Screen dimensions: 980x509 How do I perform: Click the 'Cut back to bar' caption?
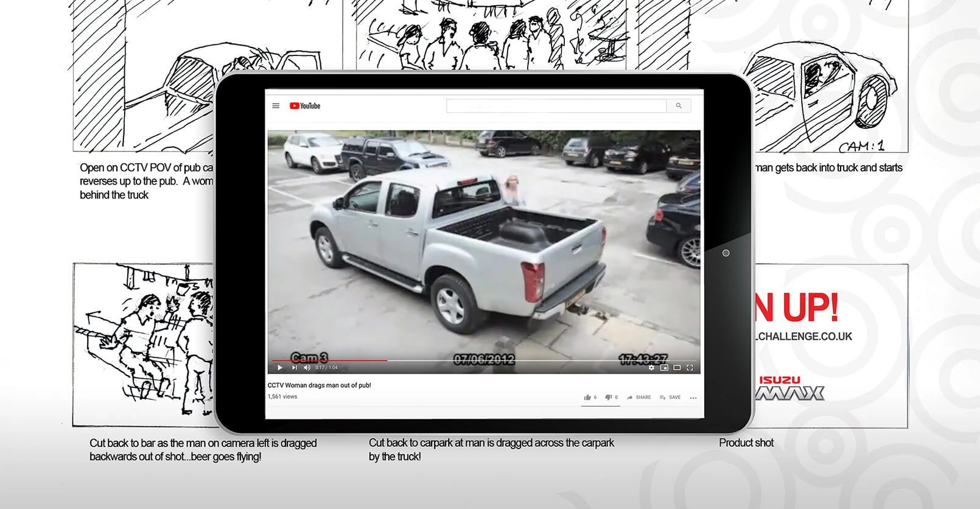point(203,449)
